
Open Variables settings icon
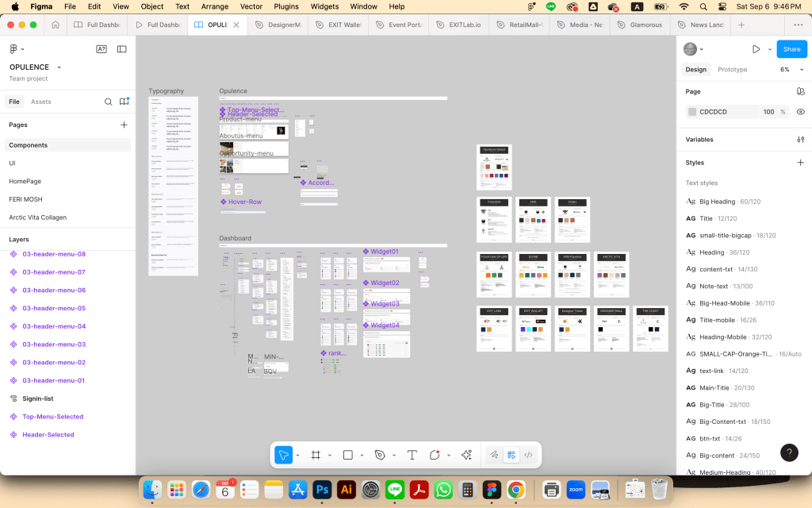click(x=800, y=140)
